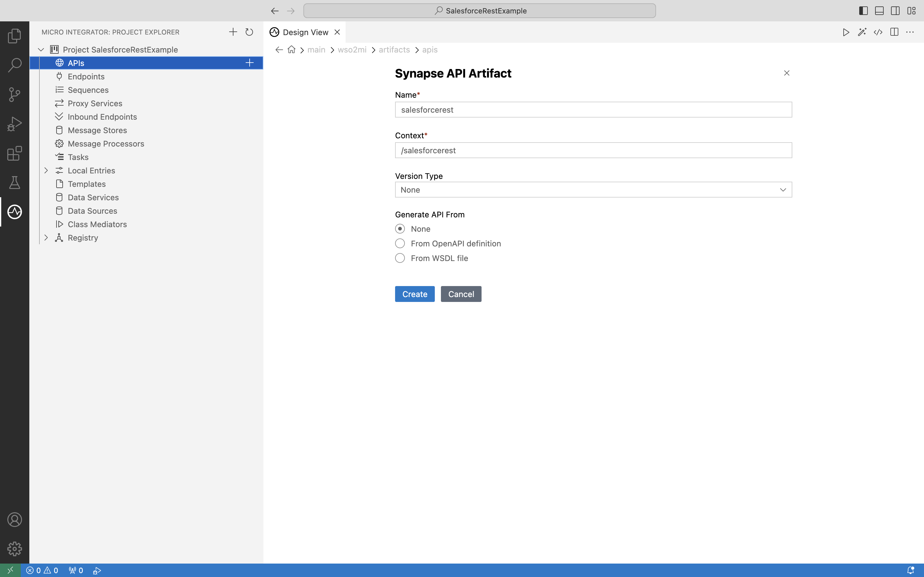Open the Extensions view icon
Screen dimensions: 924x577
[x=14, y=153]
